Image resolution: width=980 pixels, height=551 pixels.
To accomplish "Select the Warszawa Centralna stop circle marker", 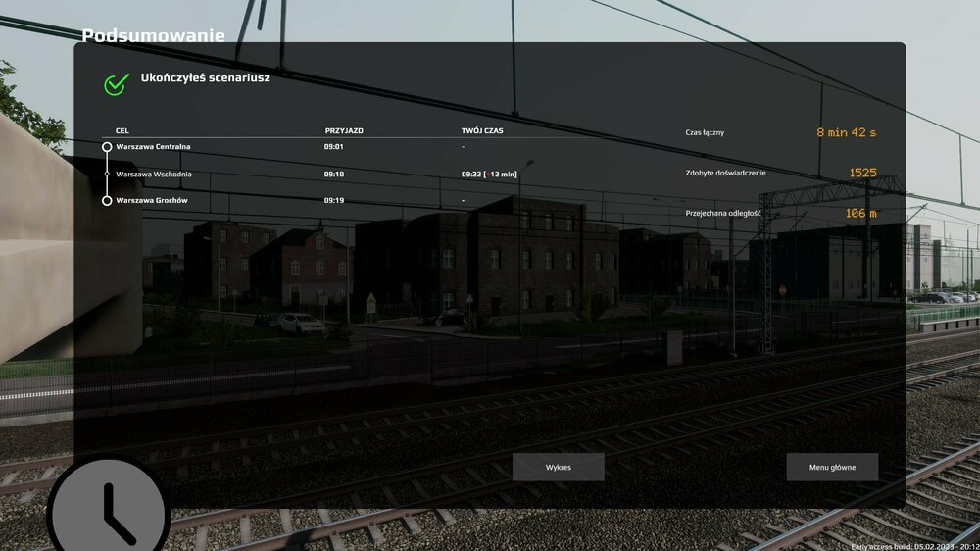I will [x=107, y=147].
